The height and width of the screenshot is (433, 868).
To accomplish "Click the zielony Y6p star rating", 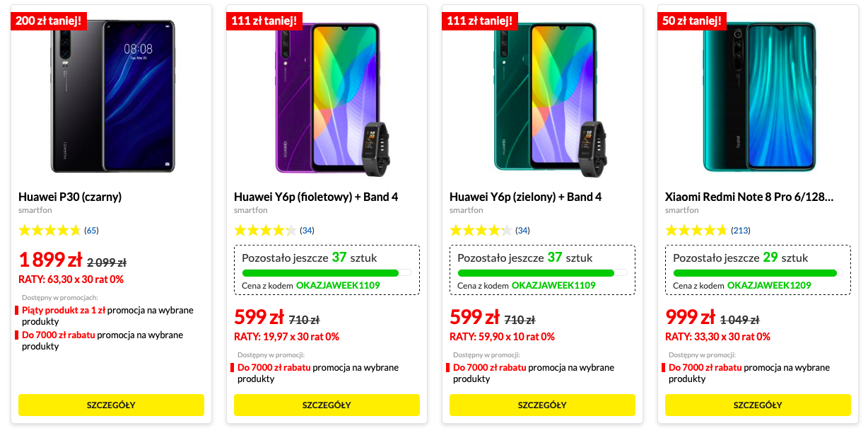I will coord(481,230).
